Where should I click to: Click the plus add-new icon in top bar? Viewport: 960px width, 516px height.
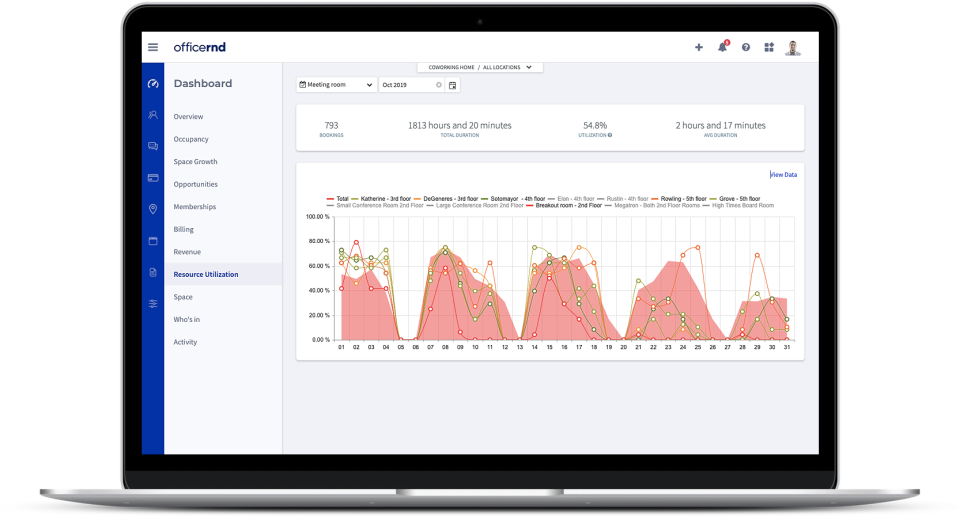(x=699, y=47)
